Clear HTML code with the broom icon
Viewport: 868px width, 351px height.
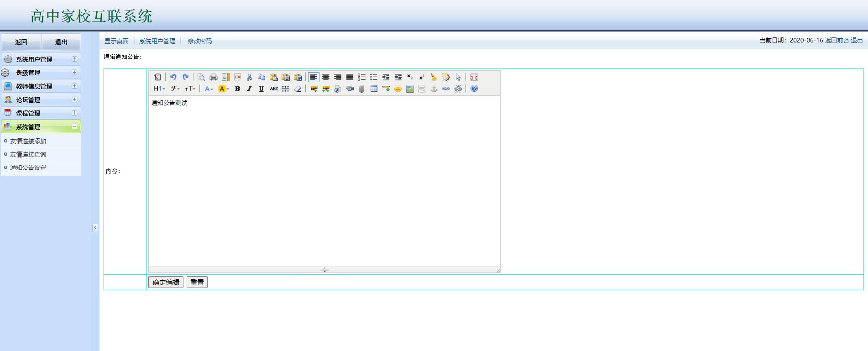point(434,77)
